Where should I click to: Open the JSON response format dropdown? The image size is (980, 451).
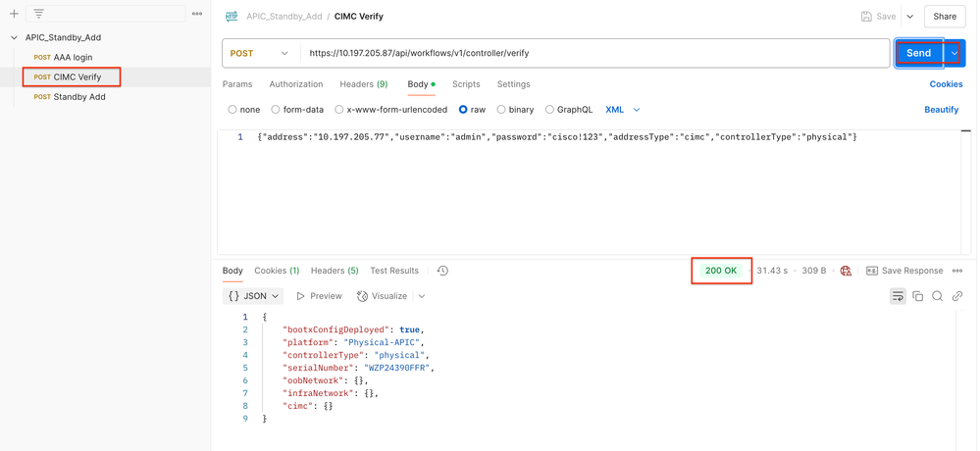253,296
